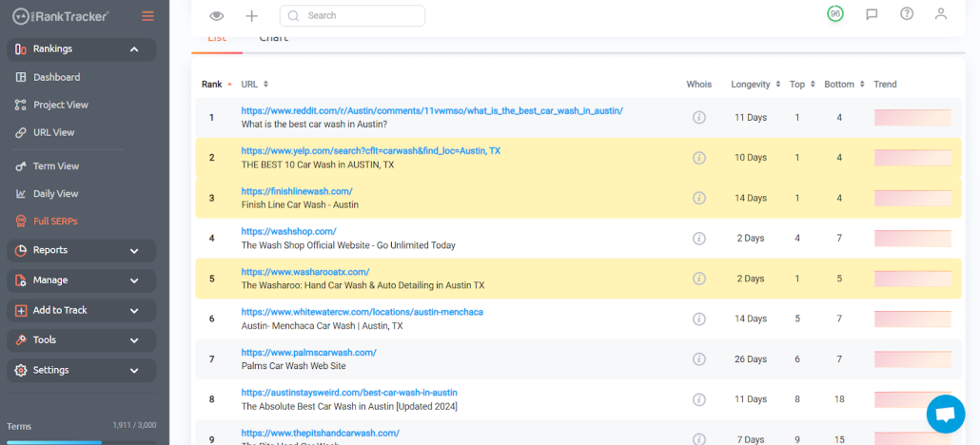Image resolution: width=980 pixels, height=445 pixels.
Task: Click the Whois column header
Action: point(698,85)
